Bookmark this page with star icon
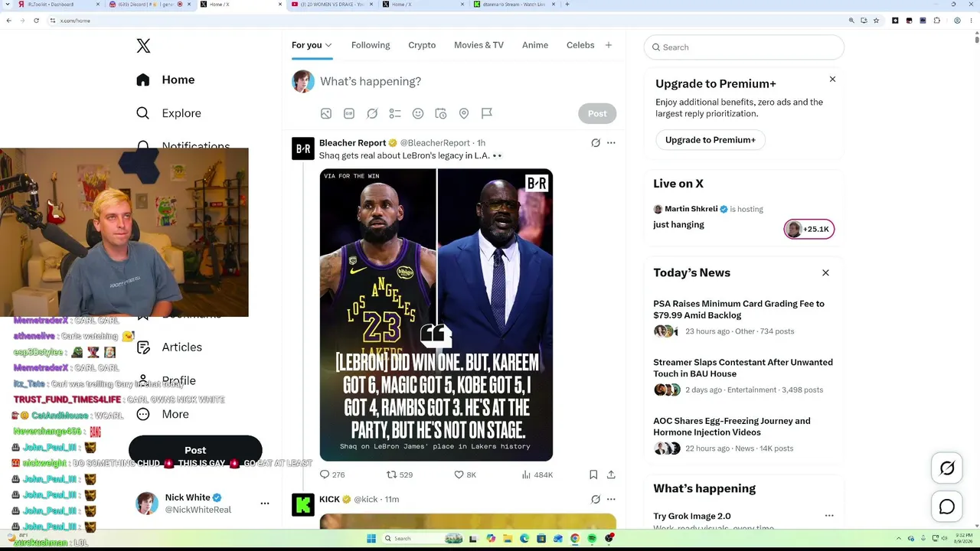This screenshot has width=980, height=551. (876, 21)
